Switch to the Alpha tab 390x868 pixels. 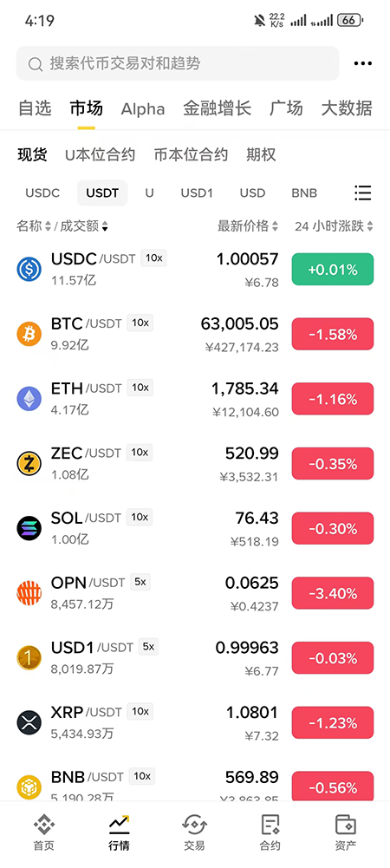pos(143,108)
